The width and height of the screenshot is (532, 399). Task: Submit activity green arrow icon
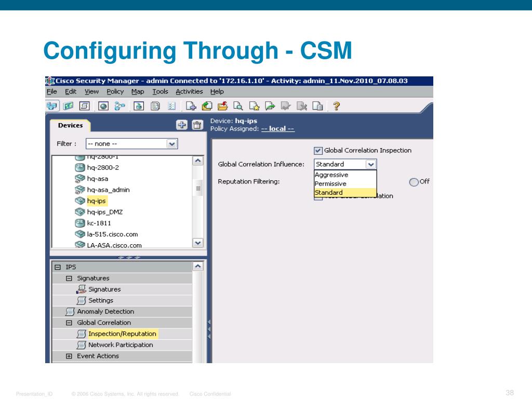[x=270, y=106]
